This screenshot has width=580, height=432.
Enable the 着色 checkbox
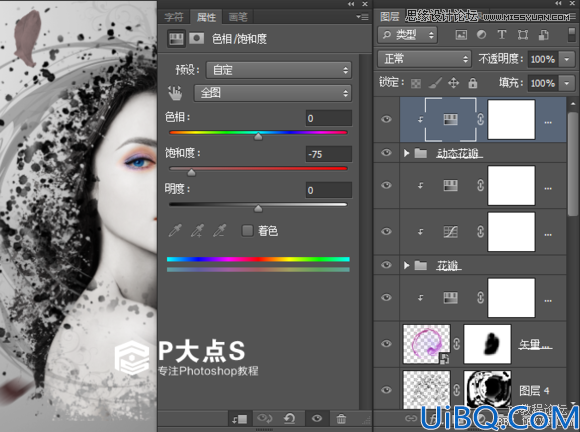pos(247,230)
